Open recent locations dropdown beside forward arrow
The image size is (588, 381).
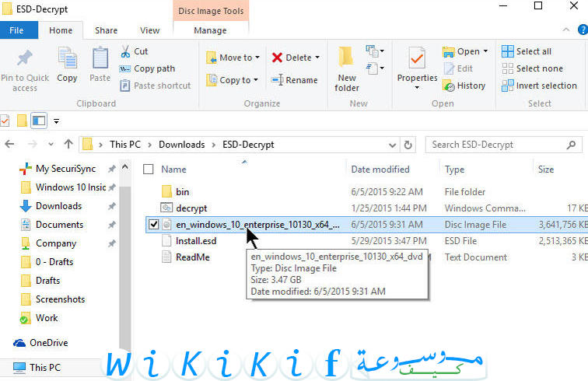(51, 144)
